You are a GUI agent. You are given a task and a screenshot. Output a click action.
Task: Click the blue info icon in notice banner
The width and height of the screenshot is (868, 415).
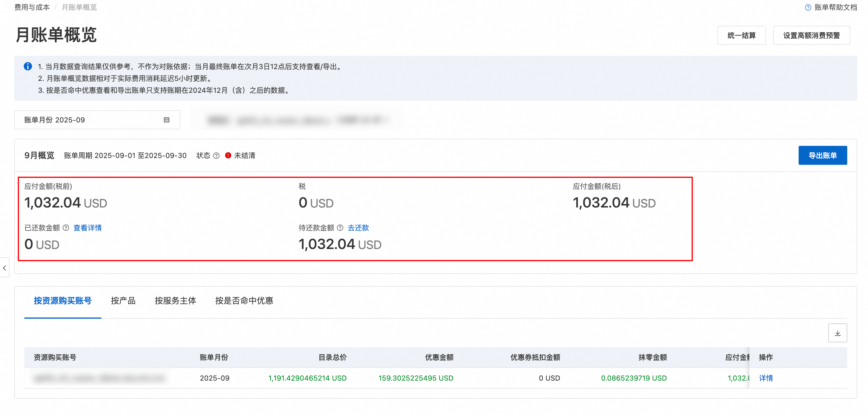click(x=28, y=66)
